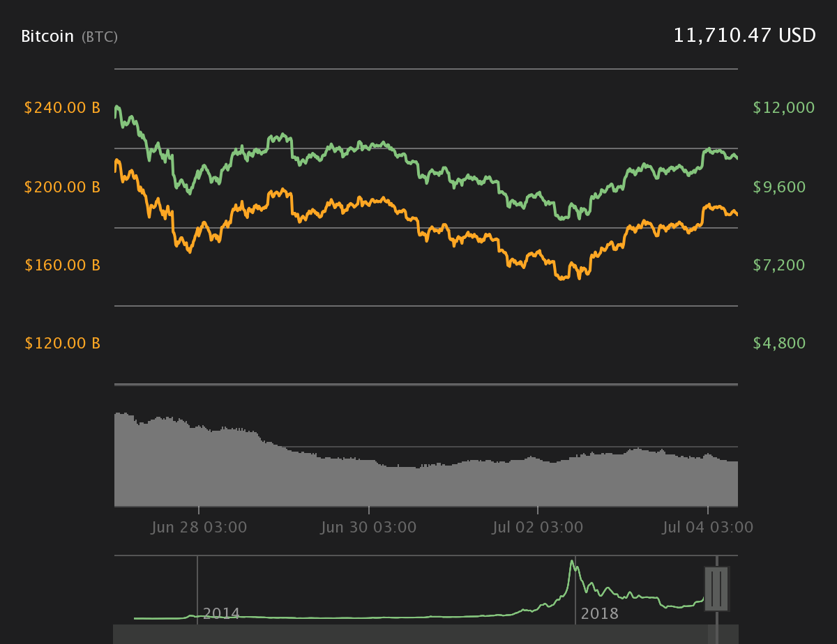This screenshot has height=644, width=837.
Task: Click the Jul 02 03:00 date label
Action: click(538, 527)
